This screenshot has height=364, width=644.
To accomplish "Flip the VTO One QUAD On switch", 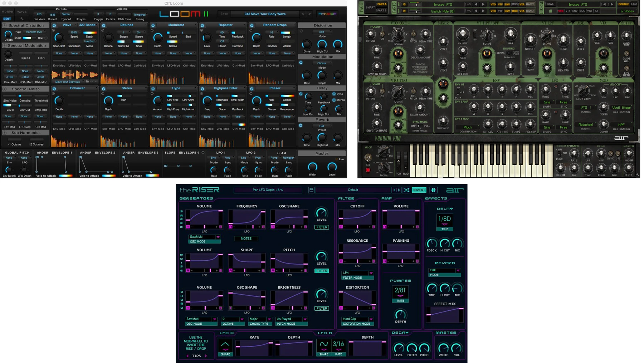I will click(x=382, y=34).
